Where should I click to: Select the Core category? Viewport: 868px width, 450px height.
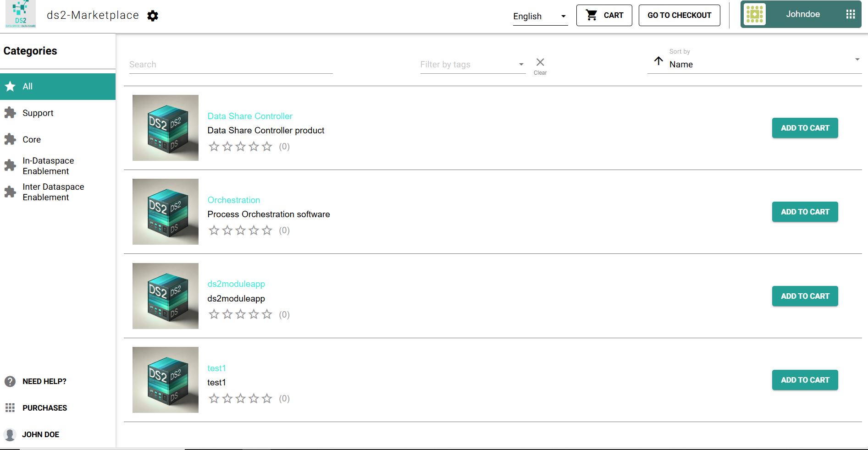(x=32, y=140)
